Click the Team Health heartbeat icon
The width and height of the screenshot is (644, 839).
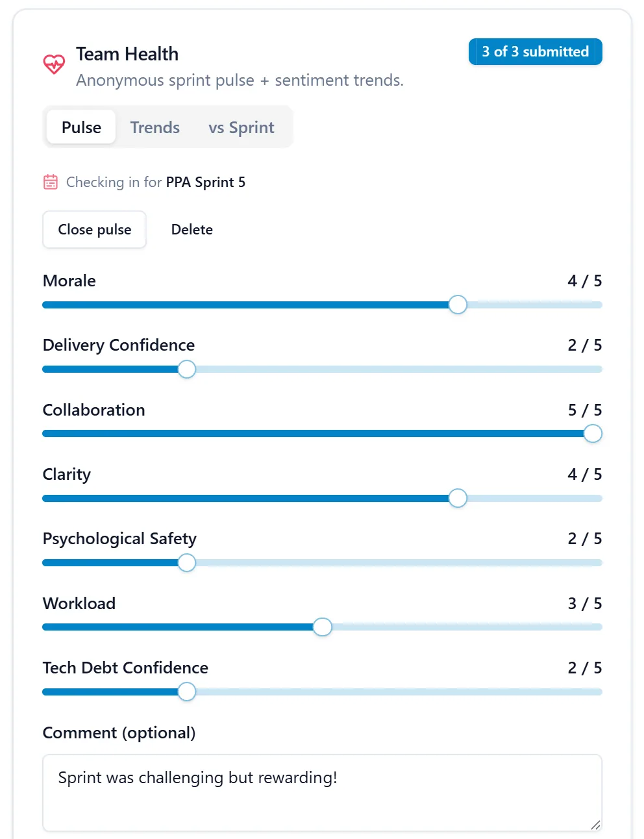pyautogui.click(x=54, y=64)
